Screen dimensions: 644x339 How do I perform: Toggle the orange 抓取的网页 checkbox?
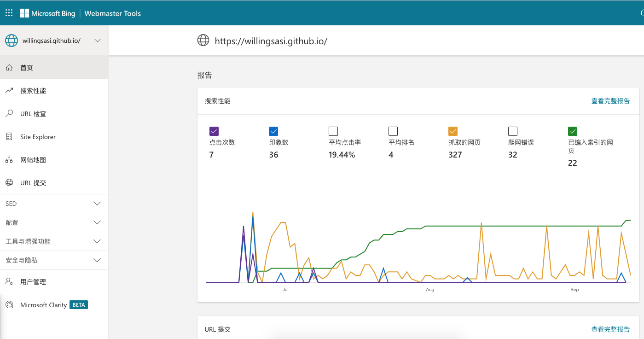click(x=453, y=131)
